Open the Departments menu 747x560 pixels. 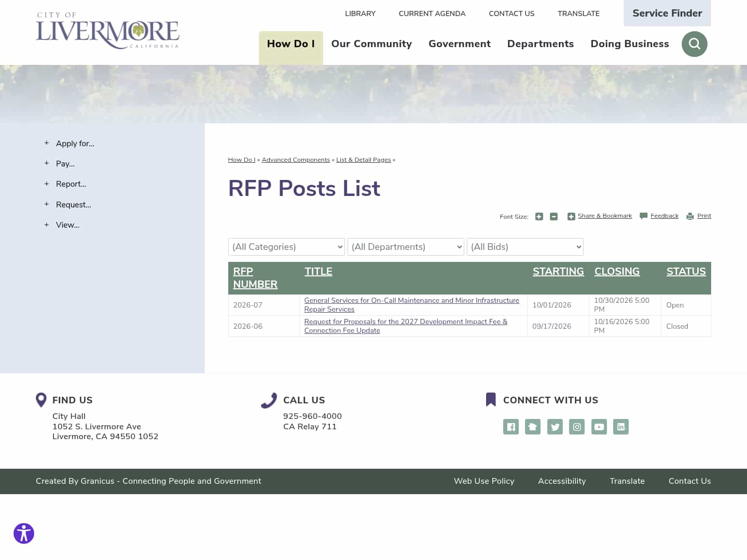(x=541, y=44)
